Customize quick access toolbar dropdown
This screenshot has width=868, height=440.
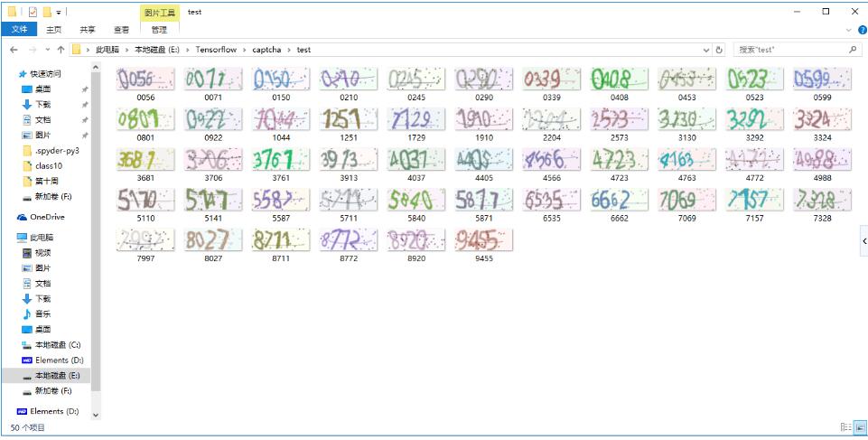click(x=59, y=11)
